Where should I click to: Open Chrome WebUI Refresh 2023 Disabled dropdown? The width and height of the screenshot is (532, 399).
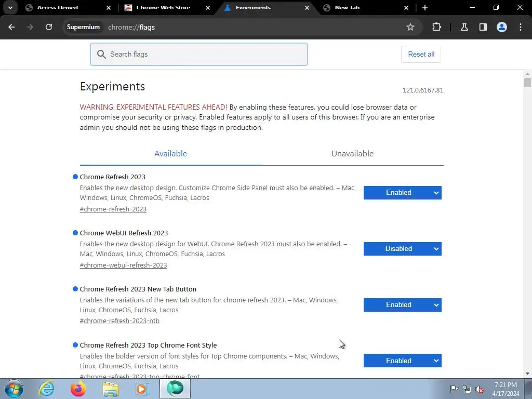pyautogui.click(x=403, y=249)
